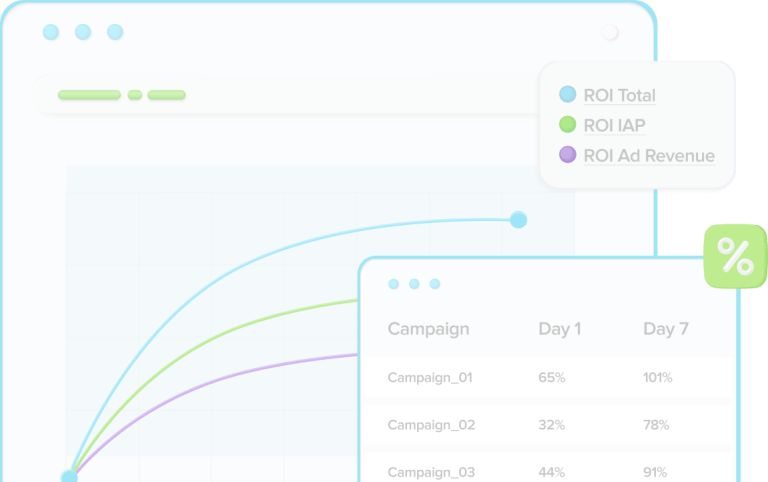Open the ROI Total link
The width and height of the screenshot is (768, 482).
coord(619,96)
